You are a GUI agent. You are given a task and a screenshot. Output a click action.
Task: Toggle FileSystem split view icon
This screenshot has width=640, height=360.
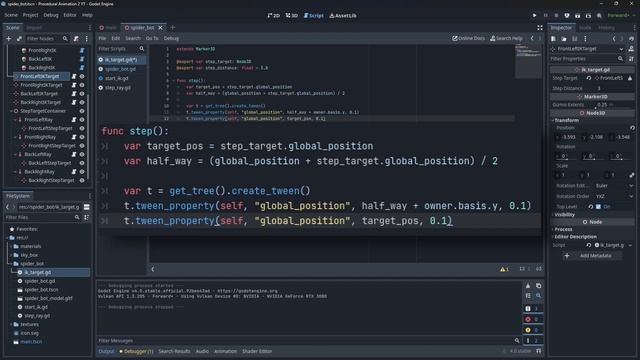click(x=87, y=207)
